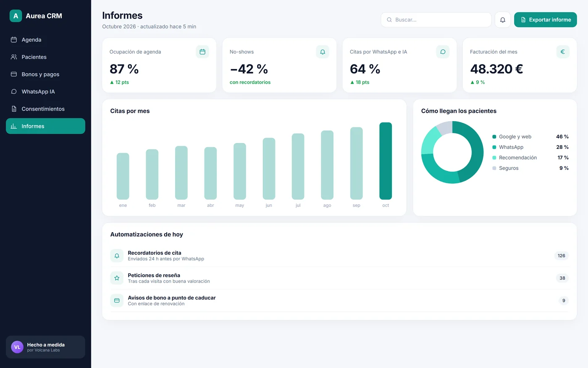This screenshot has height=368, width=588.
Task: Click the chat bubble icon on Citas por WhatsApp card
Action: click(443, 52)
